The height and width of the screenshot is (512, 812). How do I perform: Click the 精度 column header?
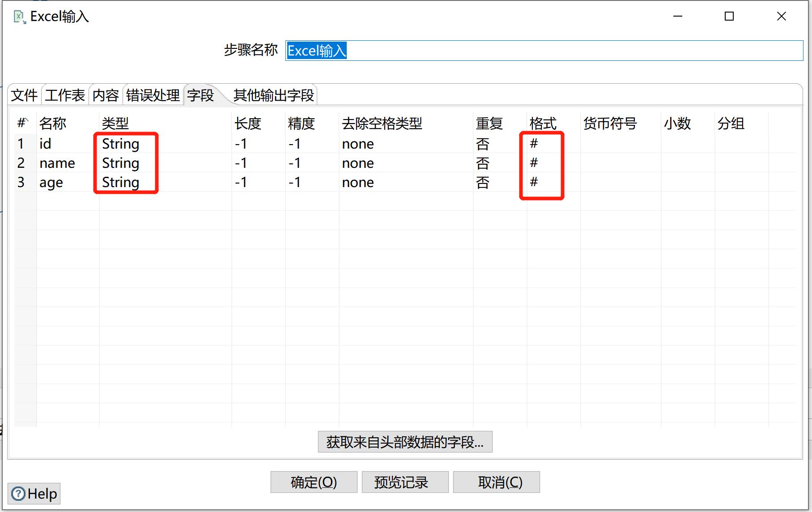point(312,123)
